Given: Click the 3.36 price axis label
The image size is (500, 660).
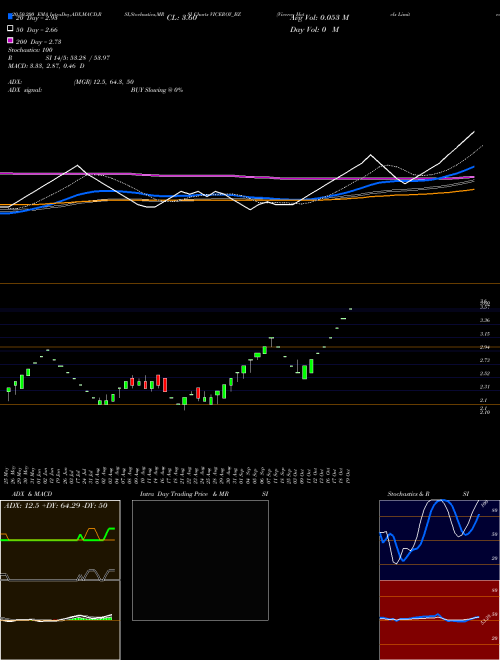Looking at the screenshot, I should (485, 320).
